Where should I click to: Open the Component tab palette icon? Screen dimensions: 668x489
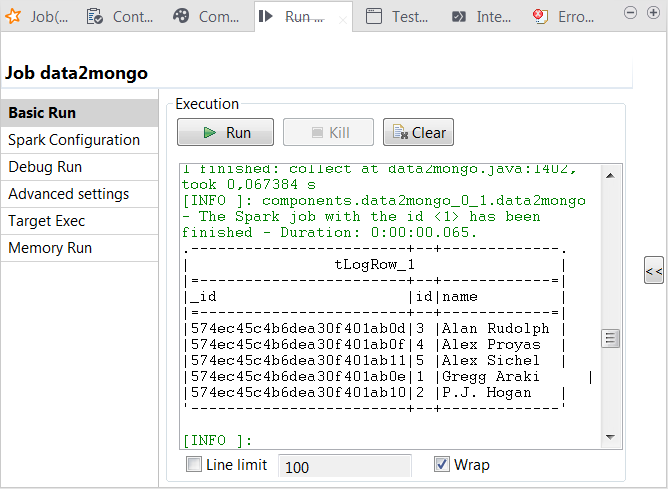[181, 16]
